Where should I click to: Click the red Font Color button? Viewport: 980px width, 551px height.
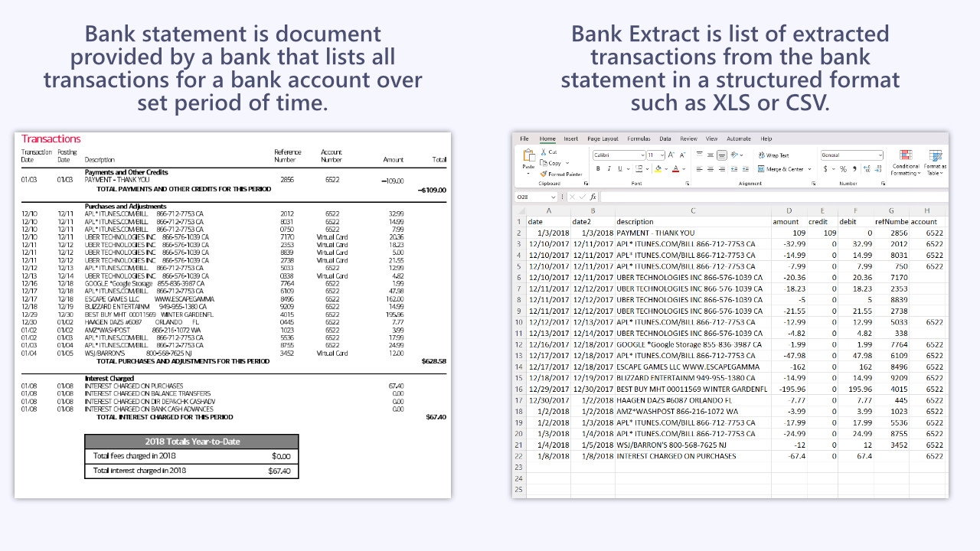tap(675, 169)
